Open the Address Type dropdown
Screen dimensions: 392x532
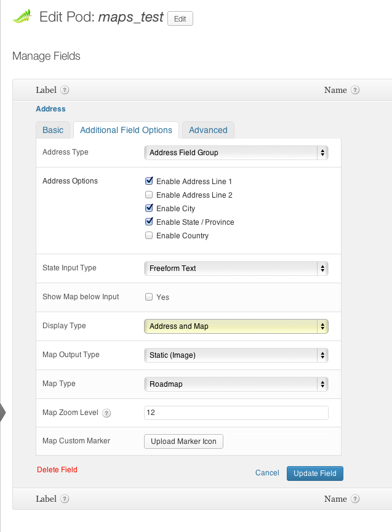(x=236, y=152)
